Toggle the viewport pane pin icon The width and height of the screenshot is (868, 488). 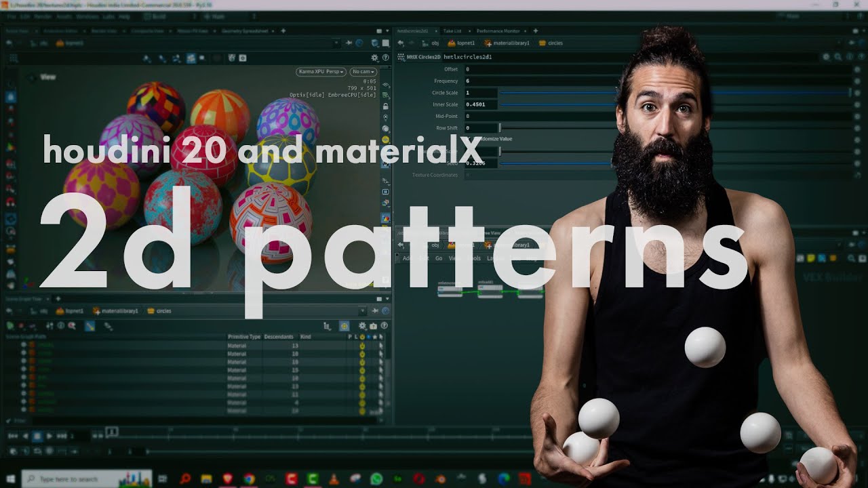click(348, 43)
